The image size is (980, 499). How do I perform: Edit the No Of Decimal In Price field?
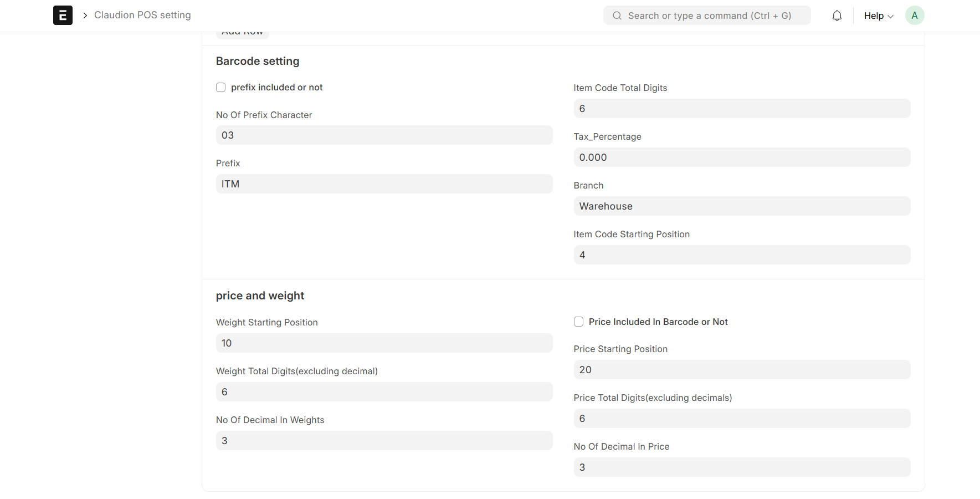741,467
